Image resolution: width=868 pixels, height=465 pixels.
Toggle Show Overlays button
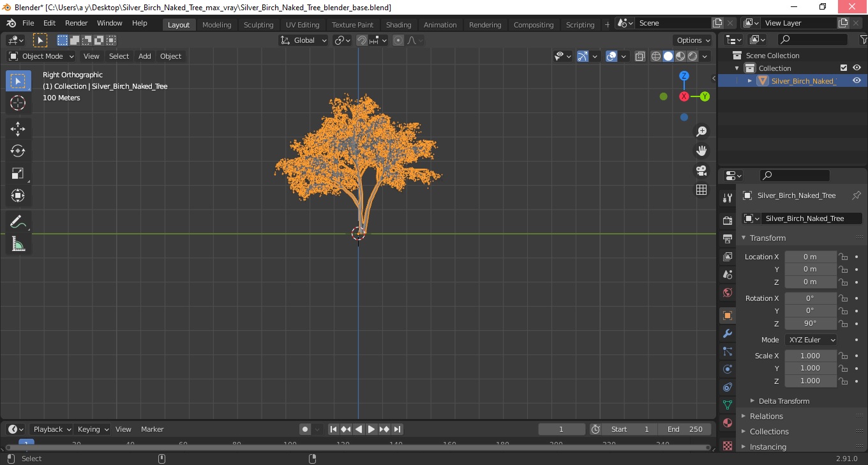tap(611, 56)
